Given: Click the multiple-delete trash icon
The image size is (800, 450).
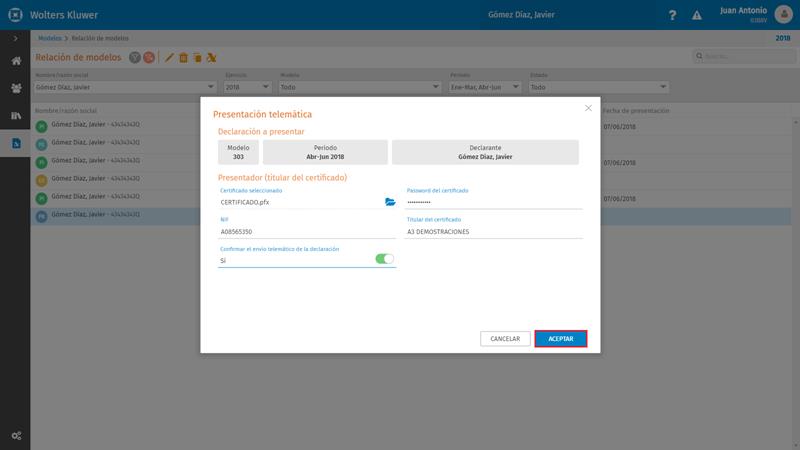Looking at the screenshot, I should pyautogui.click(x=197, y=58).
